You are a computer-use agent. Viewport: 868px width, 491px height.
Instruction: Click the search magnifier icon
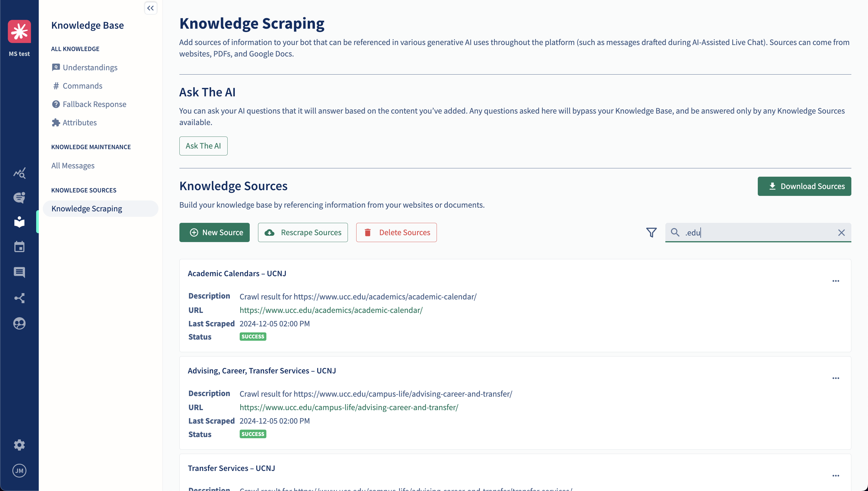[675, 232]
